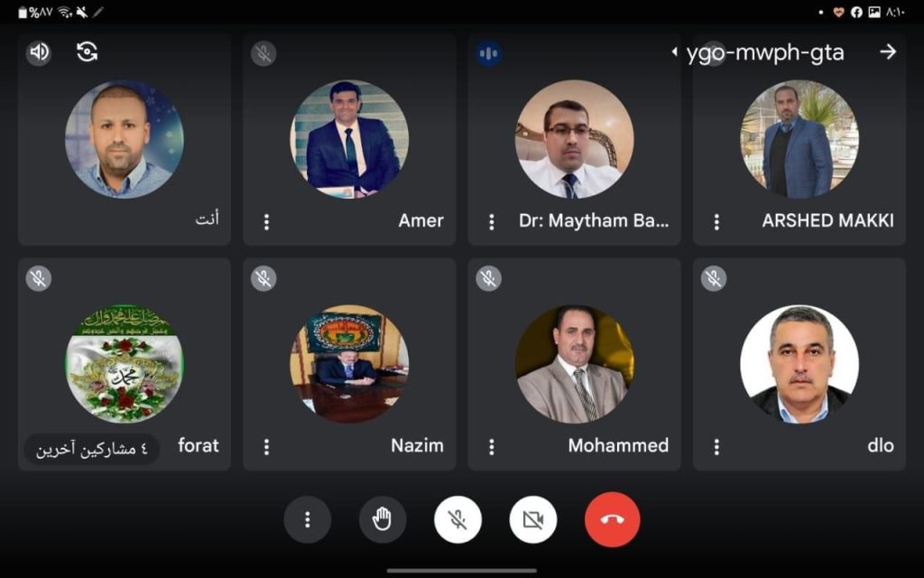Tap the Facebook notification icon in the status bar
Screen dimensions: 924x578
point(857,12)
